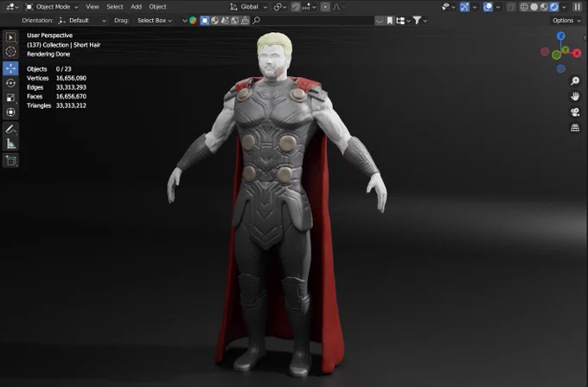Activate the 3D Cursor tool
588x387 pixels.
click(x=10, y=52)
